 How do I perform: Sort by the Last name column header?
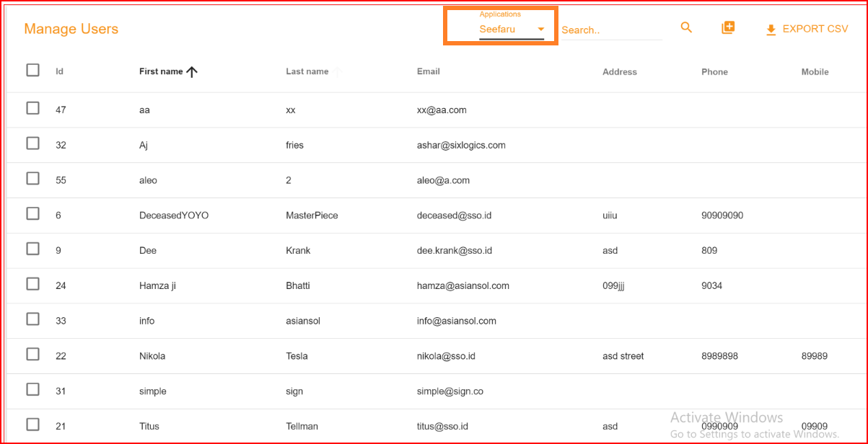tap(307, 71)
